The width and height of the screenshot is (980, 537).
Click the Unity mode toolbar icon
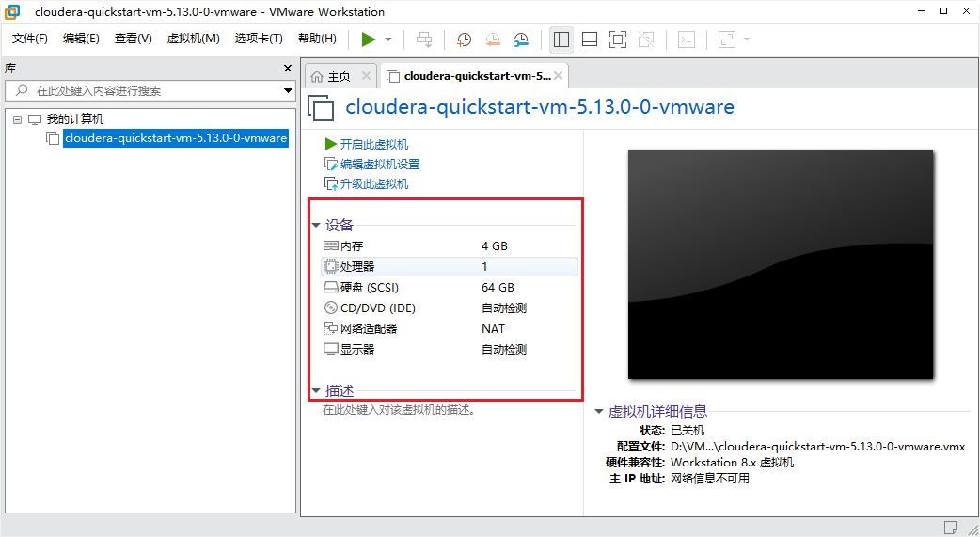pos(646,39)
